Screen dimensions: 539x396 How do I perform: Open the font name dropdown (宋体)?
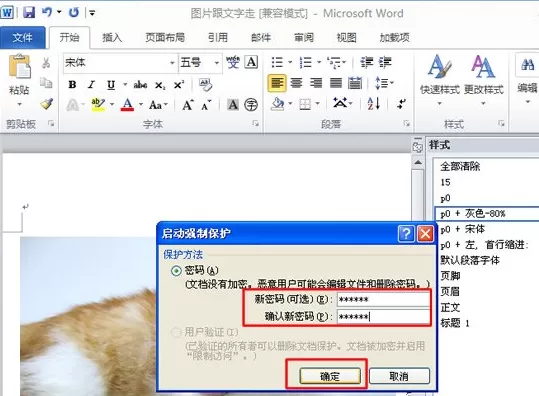(x=172, y=63)
